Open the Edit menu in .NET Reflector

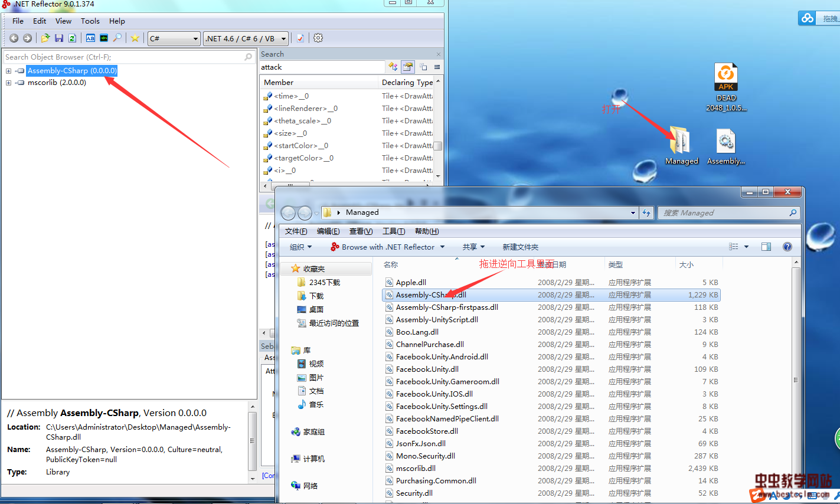click(40, 21)
